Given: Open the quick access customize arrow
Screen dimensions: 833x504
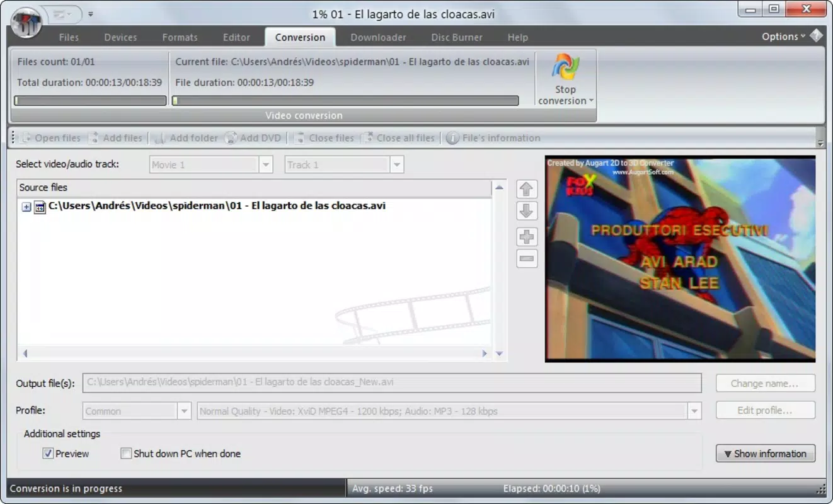Looking at the screenshot, I should point(91,14).
